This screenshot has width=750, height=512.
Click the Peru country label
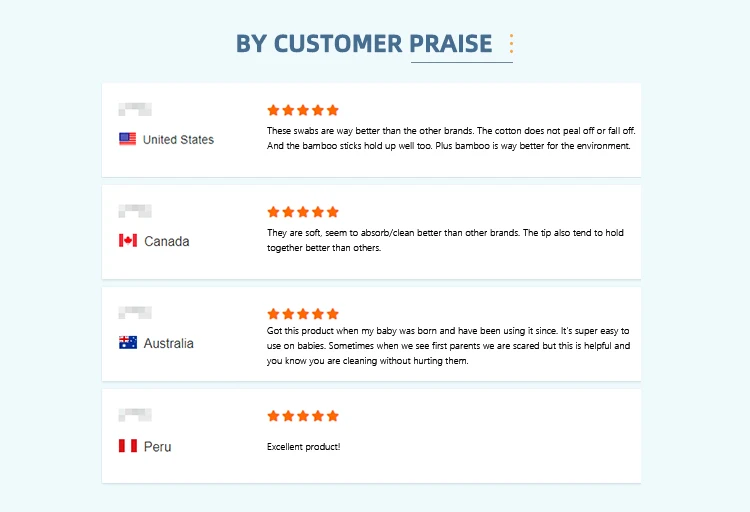tap(157, 446)
